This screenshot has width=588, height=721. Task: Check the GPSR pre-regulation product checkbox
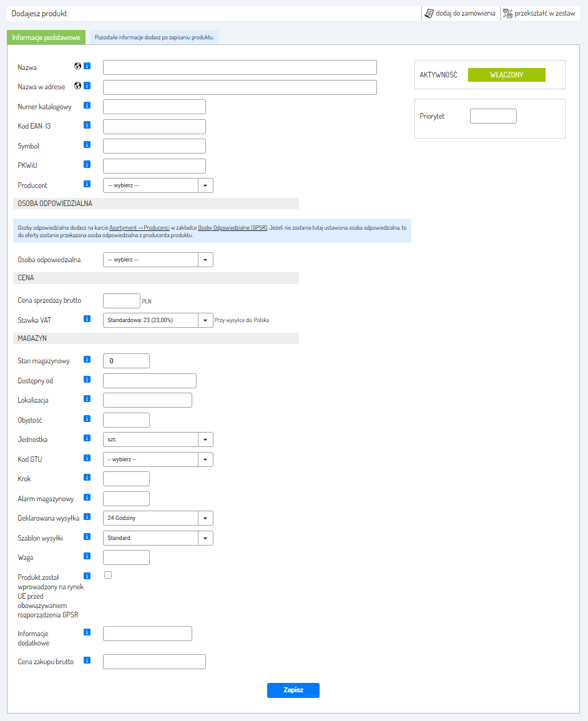pos(108,575)
